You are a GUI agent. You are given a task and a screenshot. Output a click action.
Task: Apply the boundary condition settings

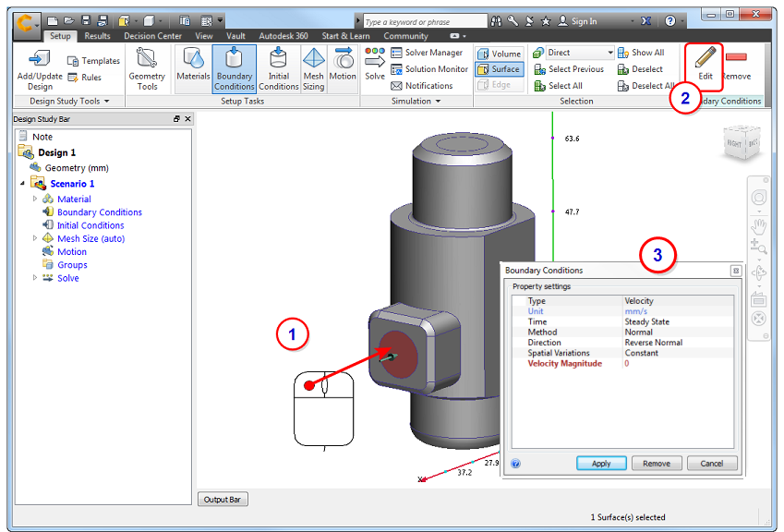tap(601, 463)
